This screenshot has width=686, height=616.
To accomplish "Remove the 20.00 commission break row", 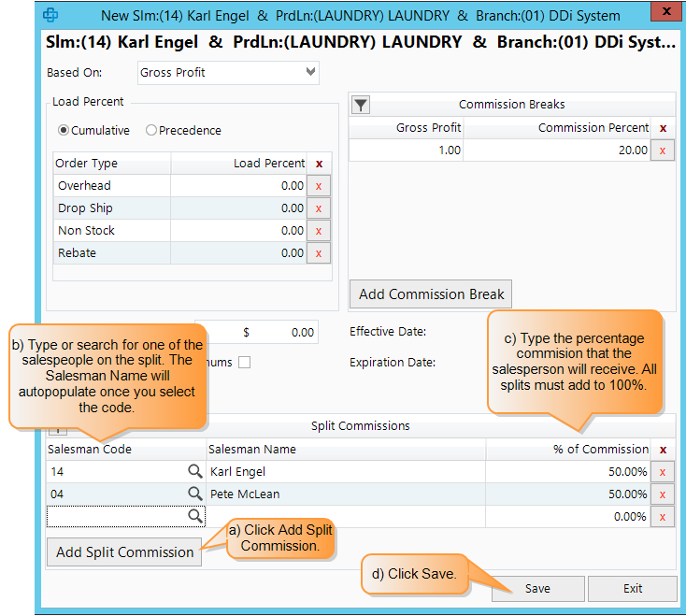I will tap(663, 150).
